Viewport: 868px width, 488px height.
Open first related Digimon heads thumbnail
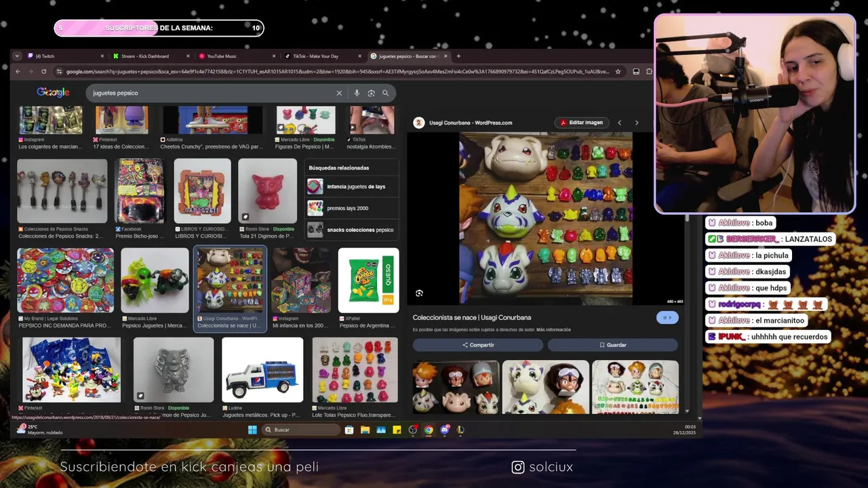coord(456,387)
